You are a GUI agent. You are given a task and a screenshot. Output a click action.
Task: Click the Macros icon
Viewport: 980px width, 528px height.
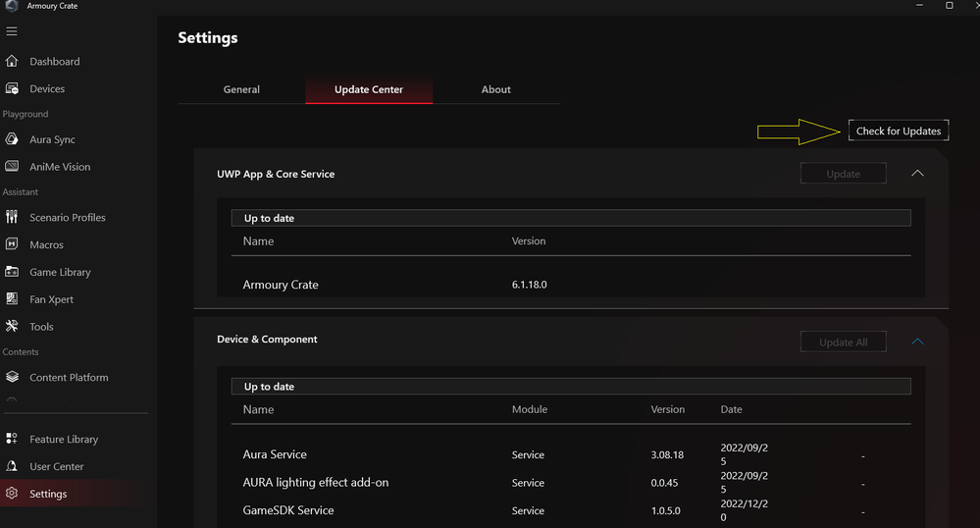coord(11,244)
